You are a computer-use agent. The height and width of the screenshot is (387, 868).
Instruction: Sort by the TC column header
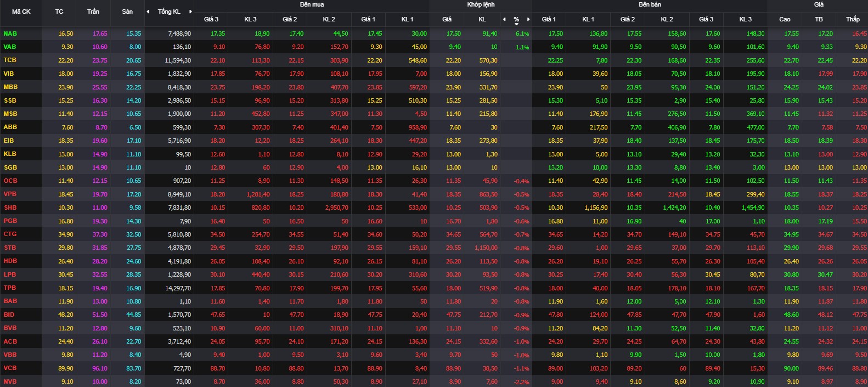coord(59,12)
